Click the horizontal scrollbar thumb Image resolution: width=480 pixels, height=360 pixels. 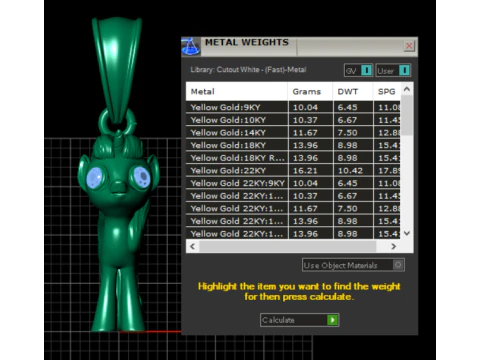288,246
